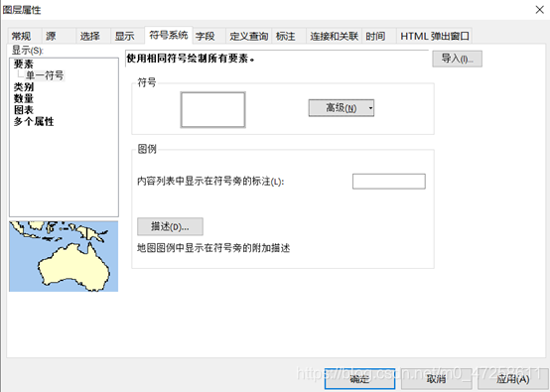Open the 源 tab

(59, 36)
